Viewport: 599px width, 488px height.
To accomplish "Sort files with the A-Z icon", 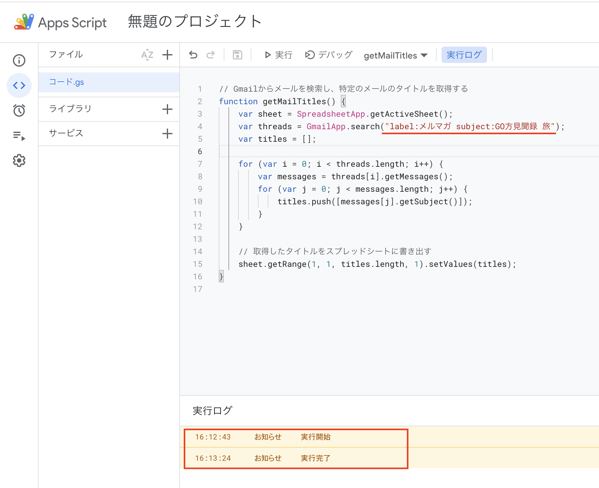I will (147, 55).
